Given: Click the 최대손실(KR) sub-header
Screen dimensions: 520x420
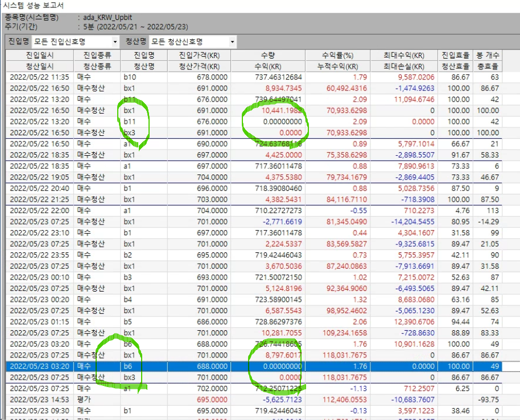Looking at the screenshot, I should tap(403, 66).
